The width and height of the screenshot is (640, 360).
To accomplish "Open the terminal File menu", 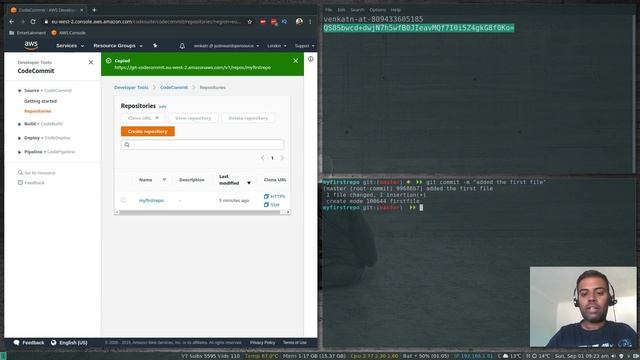I will [x=329, y=10].
